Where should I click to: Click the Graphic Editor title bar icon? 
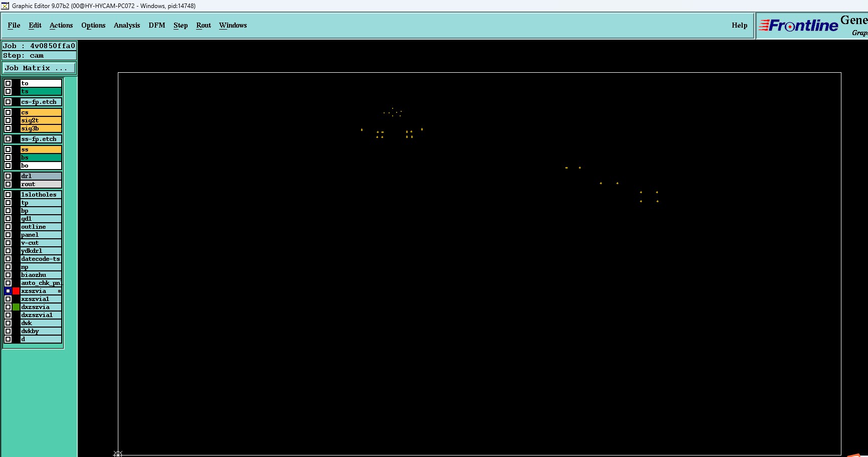5,6
